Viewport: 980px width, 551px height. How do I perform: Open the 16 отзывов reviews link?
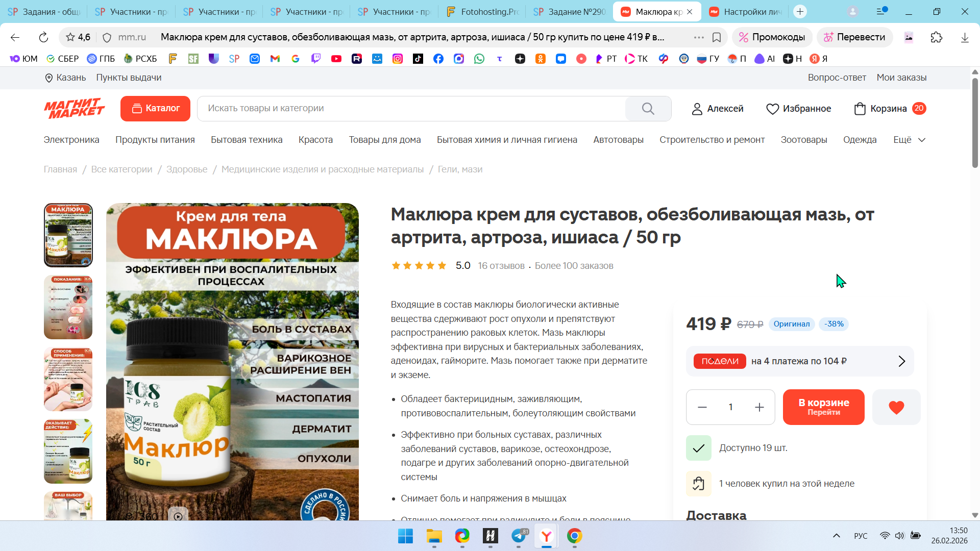[x=501, y=266]
